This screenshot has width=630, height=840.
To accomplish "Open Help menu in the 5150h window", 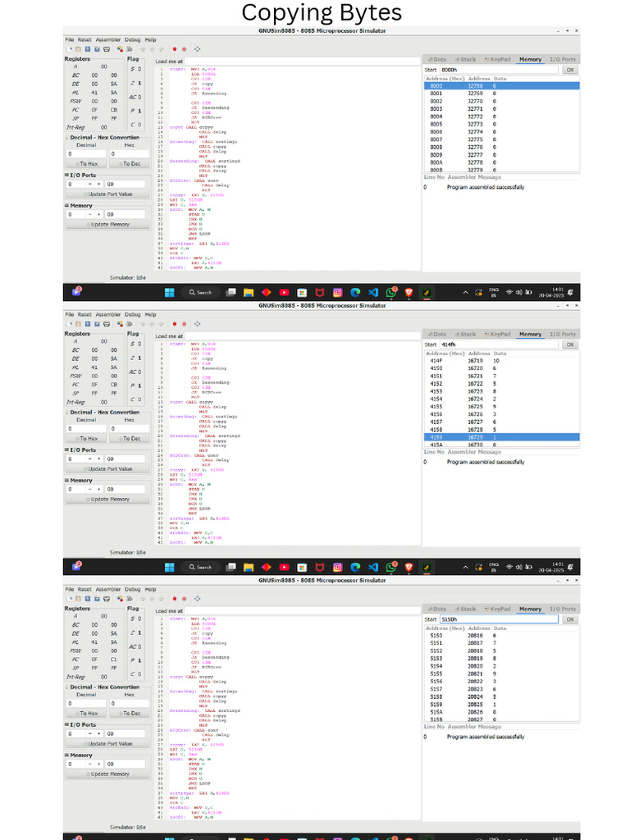I will point(151,589).
